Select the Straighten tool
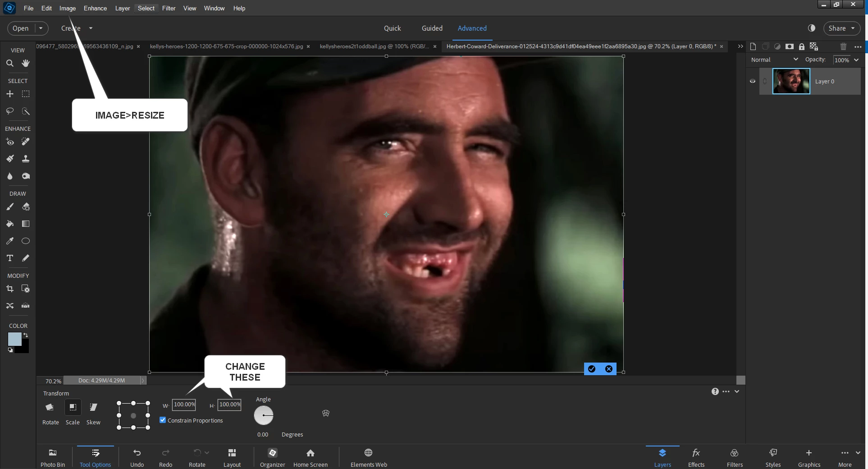Screen dimensions: 868x469 [26, 306]
